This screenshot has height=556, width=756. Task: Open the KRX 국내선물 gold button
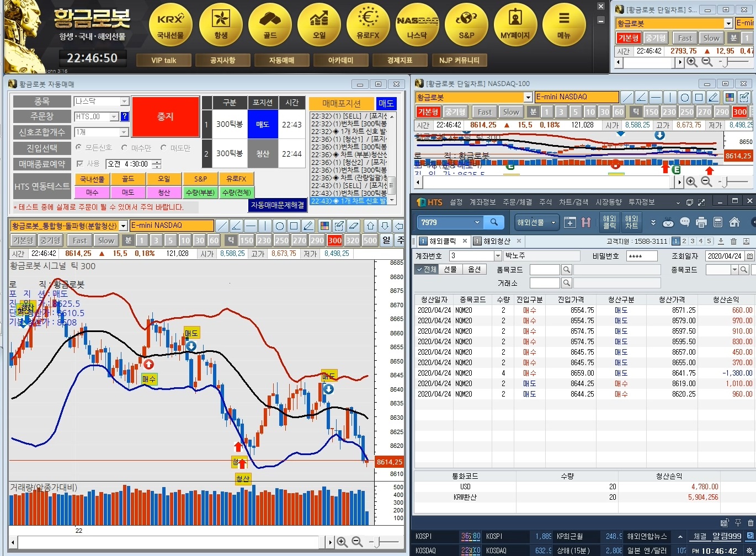[x=170, y=24]
